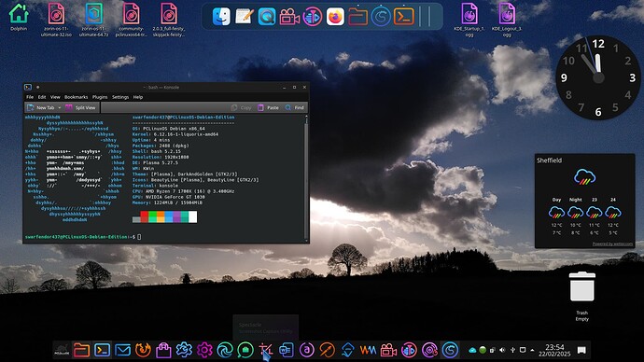Screen dimensions: 644x362
Task: Click the Powered by wetter.com link
Action: click(612, 244)
